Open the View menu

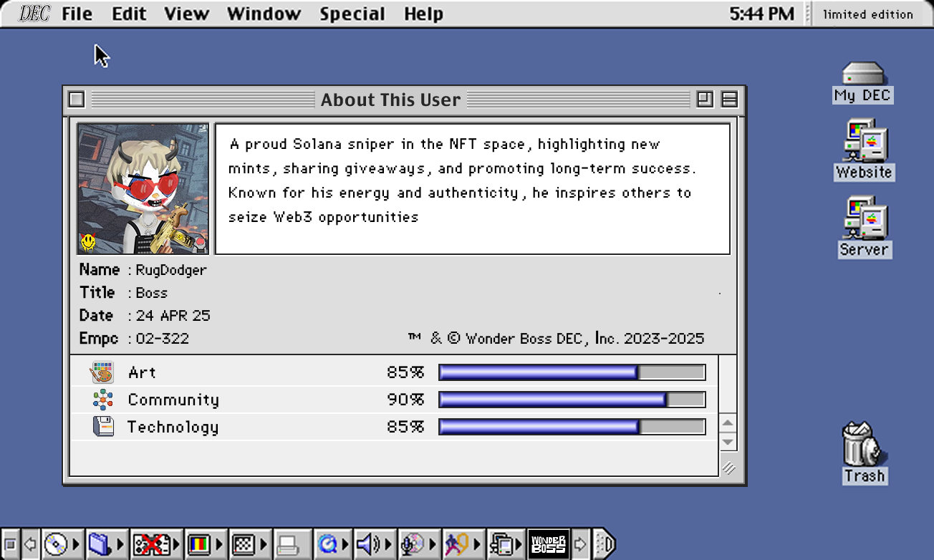(186, 14)
